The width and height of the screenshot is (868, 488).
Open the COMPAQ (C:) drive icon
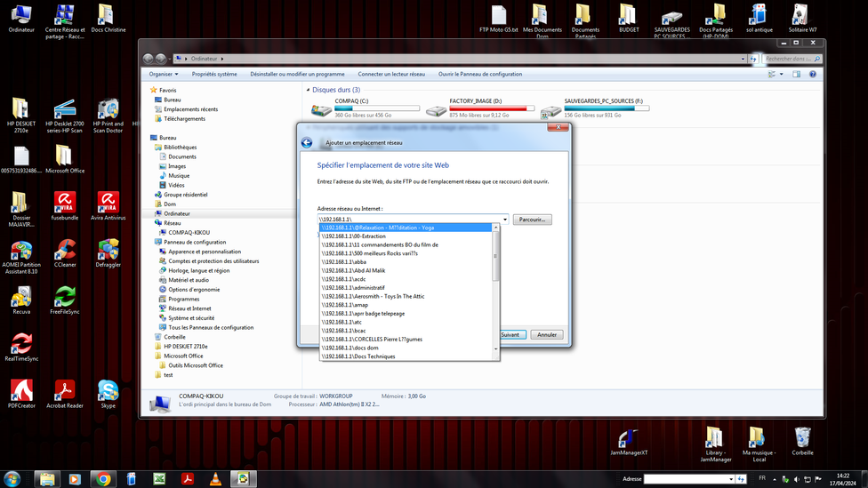321,110
